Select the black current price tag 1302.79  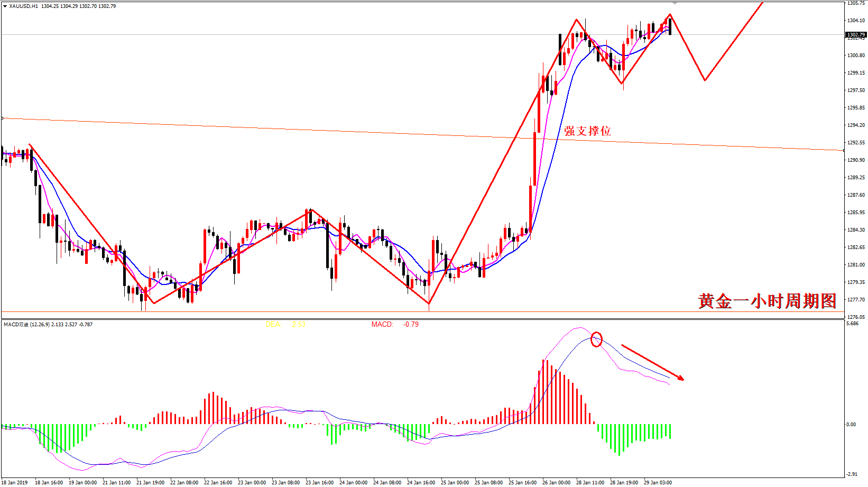(856, 35)
